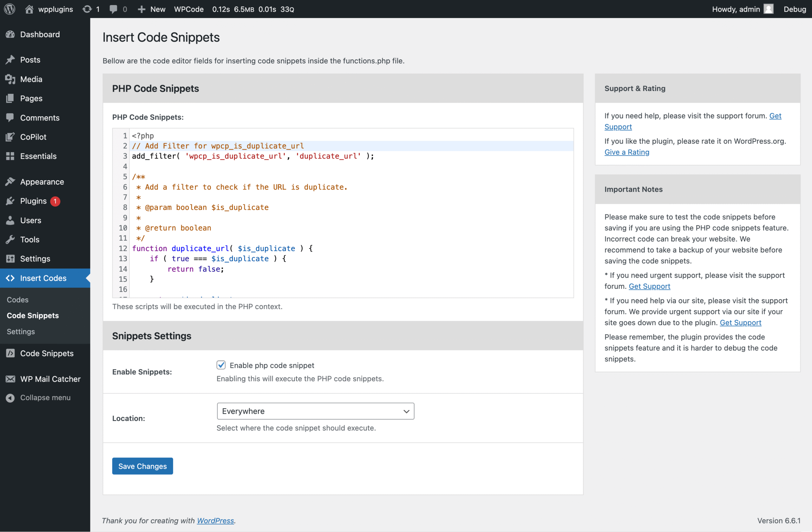Screen dimensions: 812x532
Task: Click the Insert Codes angle-brackets icon
Action: point(10,278)
